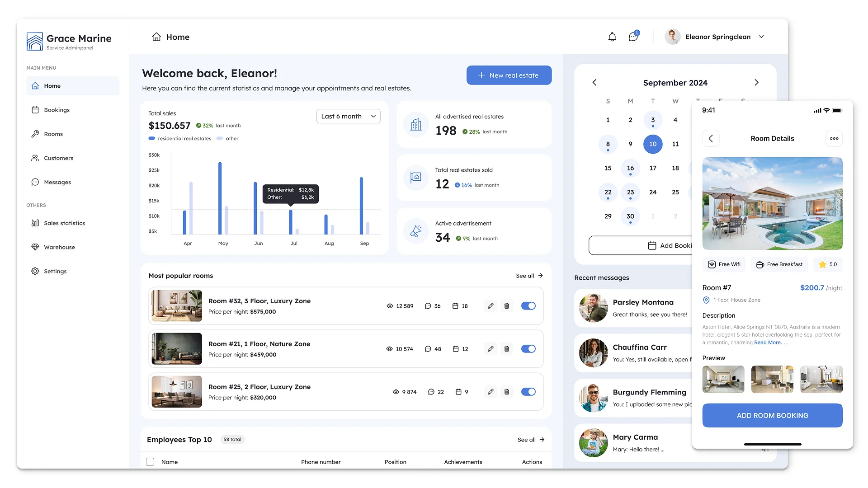
Task: Open the notifications bell icon
Action: 612,37
